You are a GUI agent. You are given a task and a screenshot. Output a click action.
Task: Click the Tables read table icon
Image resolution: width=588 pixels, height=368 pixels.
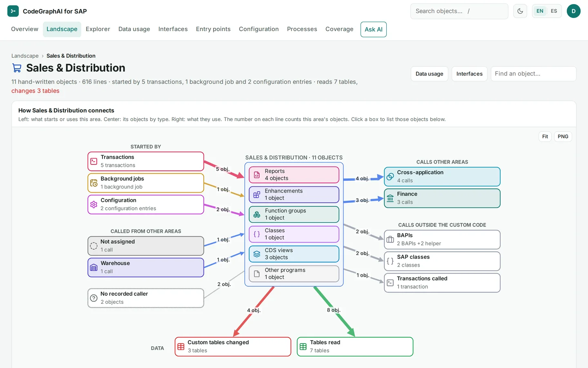tap(303, 347)
